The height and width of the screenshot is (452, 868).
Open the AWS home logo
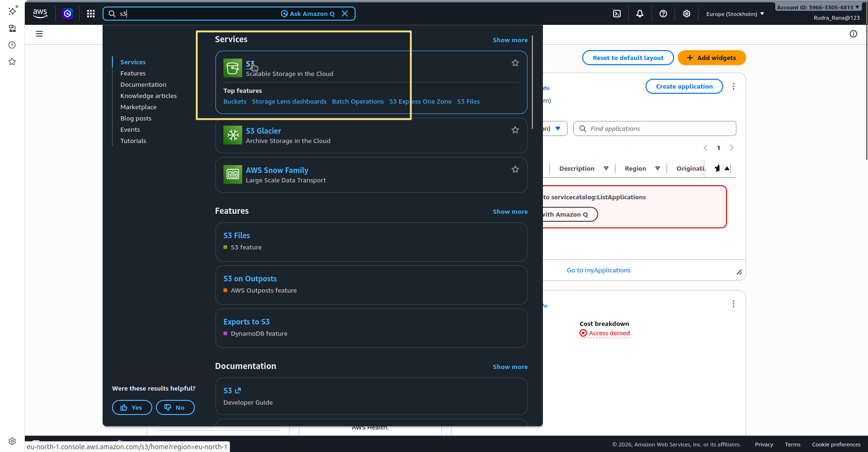[40, 14]
